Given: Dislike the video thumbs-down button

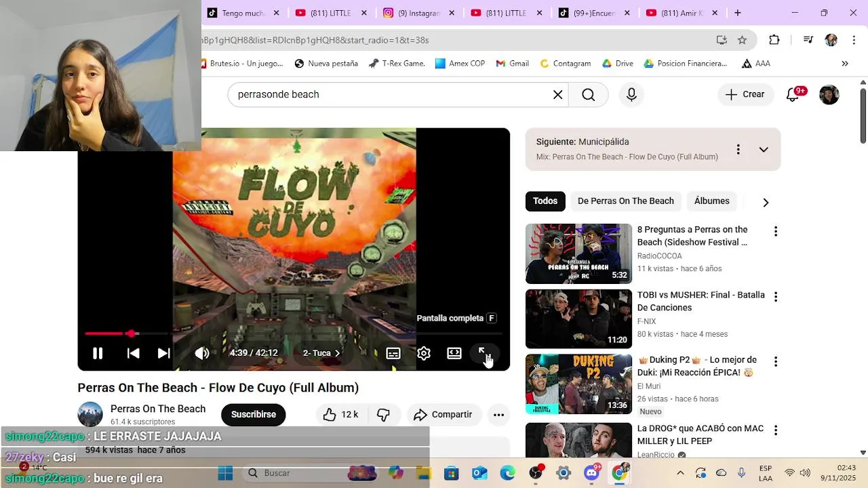Looking at the screenshot, I should (x=384, y=415).
